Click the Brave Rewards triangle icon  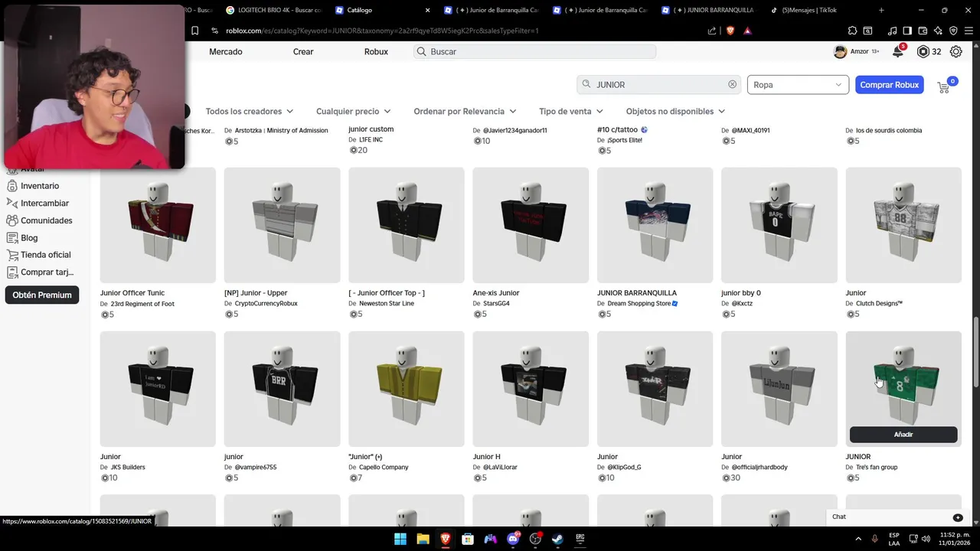[747, 31]
